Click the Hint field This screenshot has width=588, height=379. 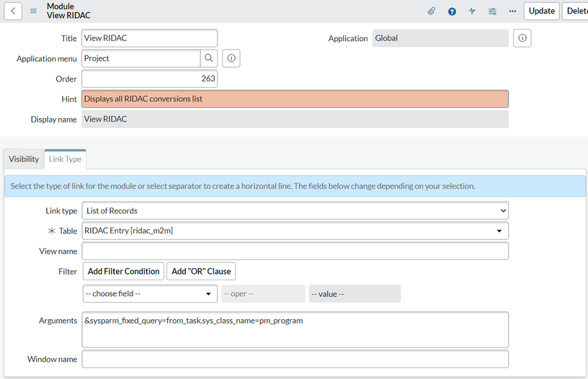tap(295, 99)
